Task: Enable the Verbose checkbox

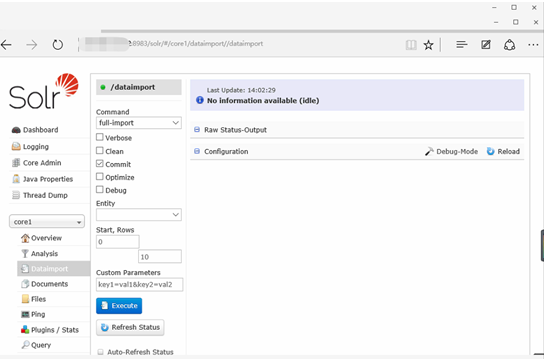Action: [x=100, y=137]
